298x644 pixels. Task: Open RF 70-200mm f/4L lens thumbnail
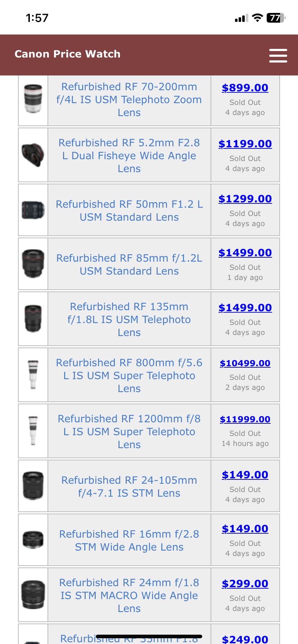[x=33, y=99]
